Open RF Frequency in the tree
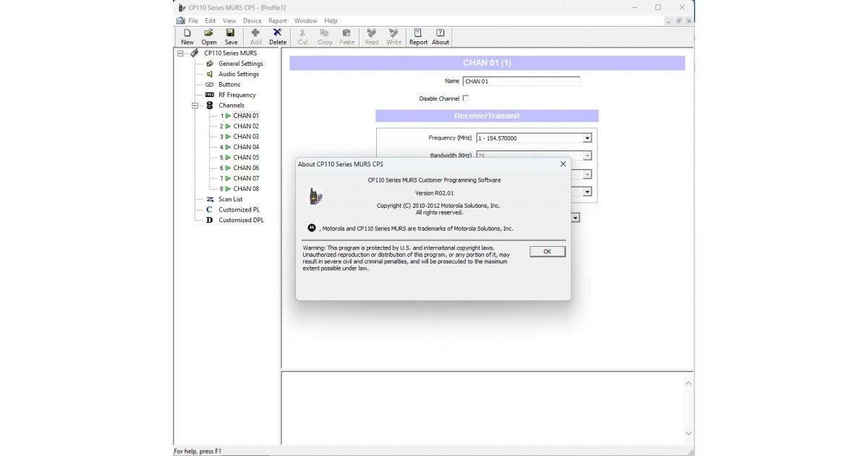Image resolution: width=868 pixels, height=456 pixels. click(237, 95)
